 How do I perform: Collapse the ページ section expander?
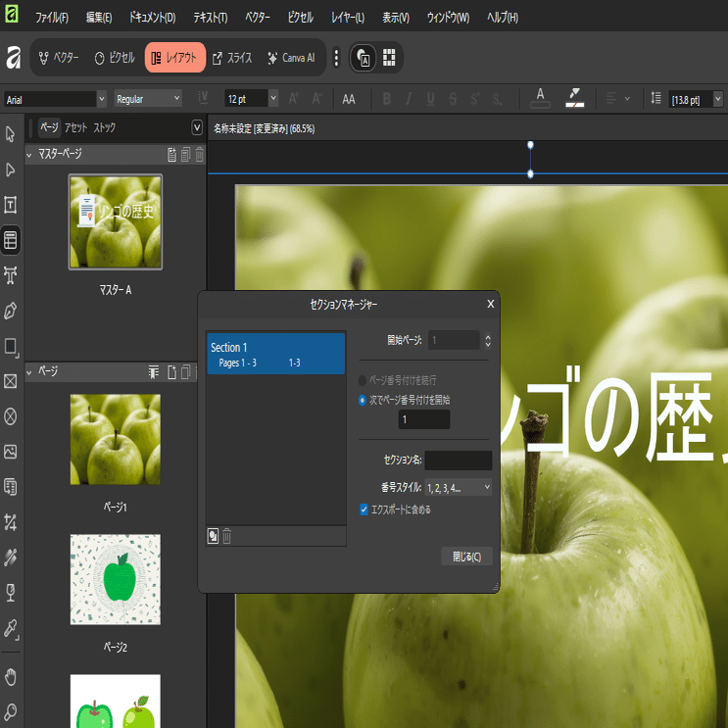tap(29, 372)
